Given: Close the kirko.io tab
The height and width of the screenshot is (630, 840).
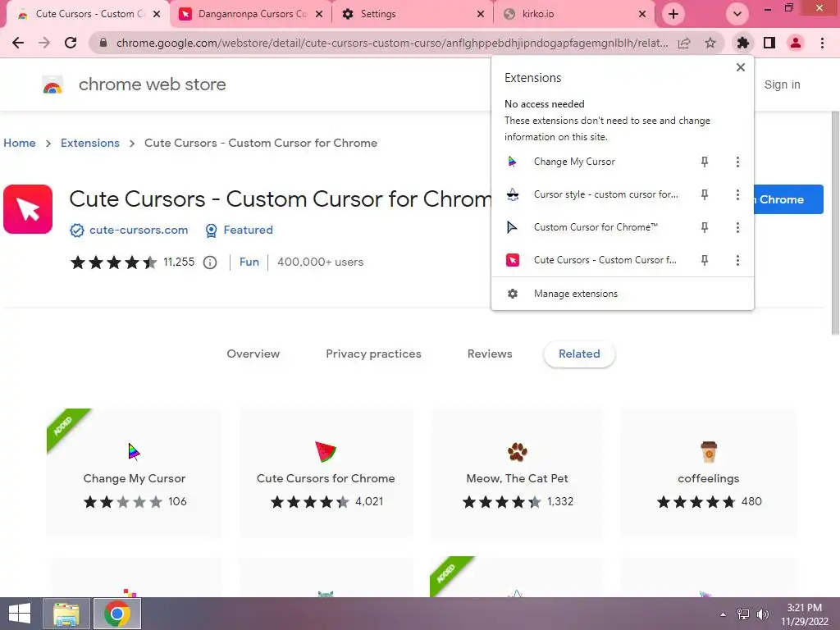Looking at the screenshot, I should [642, 15].
